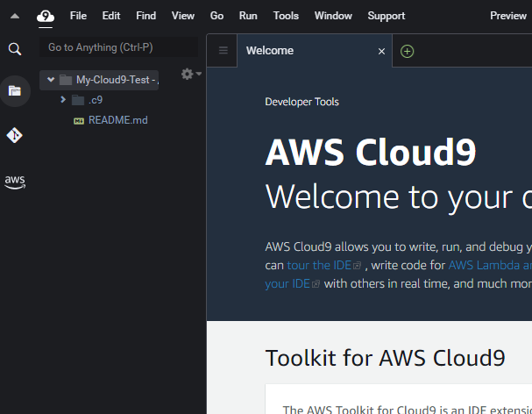532x414 pixels.
Task: Select the My-Cloud9-Test root folder
Action: point(99,80)
